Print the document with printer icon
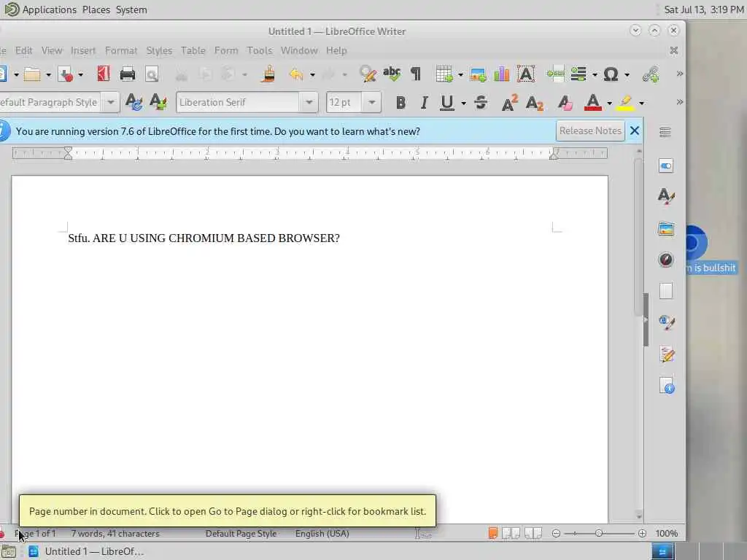Screen dimensions: 747x560 click(x=127, y=74)
